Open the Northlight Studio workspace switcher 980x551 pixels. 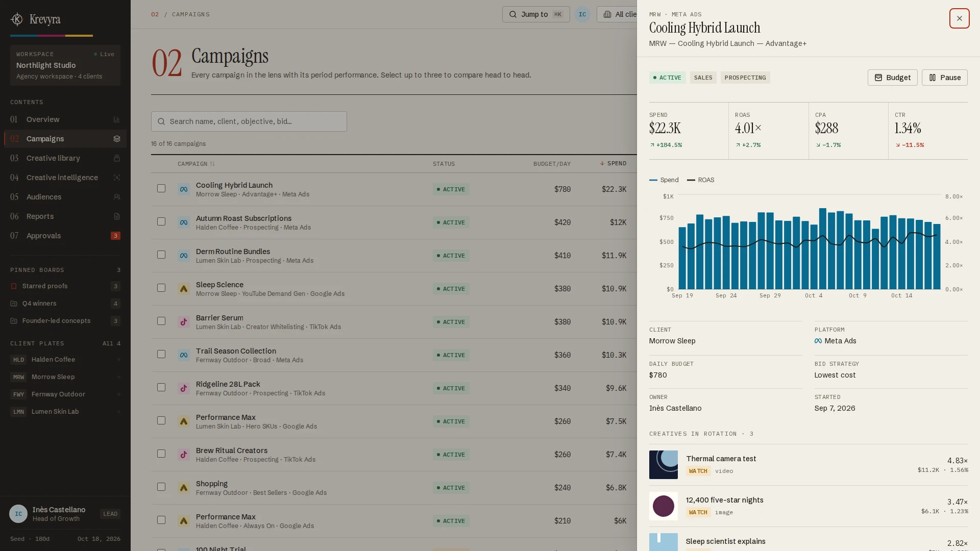pyautogui.click(x=65, y=65)
